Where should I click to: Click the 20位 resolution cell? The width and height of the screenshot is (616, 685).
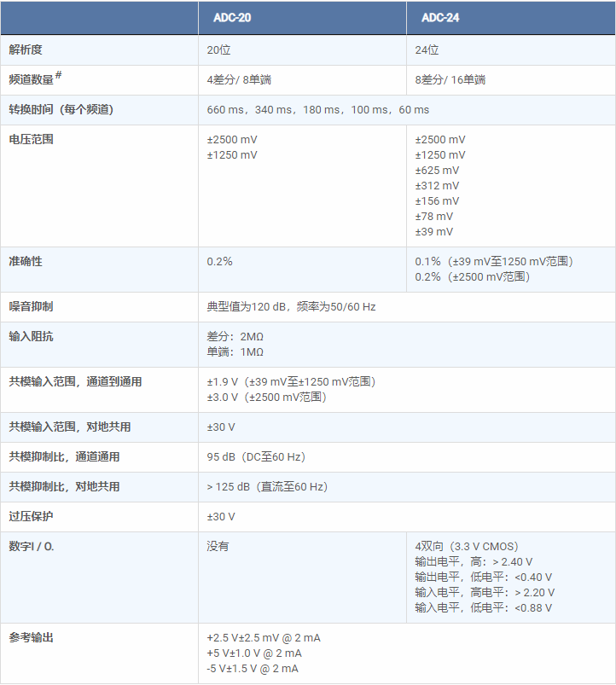[218, 50]
